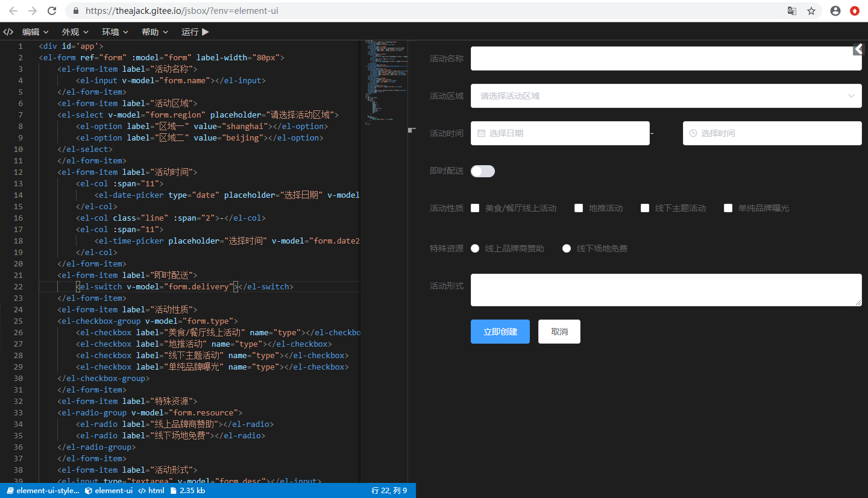This screenshot has height=498, width=868.
Task: Check the 美食/餐厅线上活动 checkbox
Action: [x=475, y=208]
